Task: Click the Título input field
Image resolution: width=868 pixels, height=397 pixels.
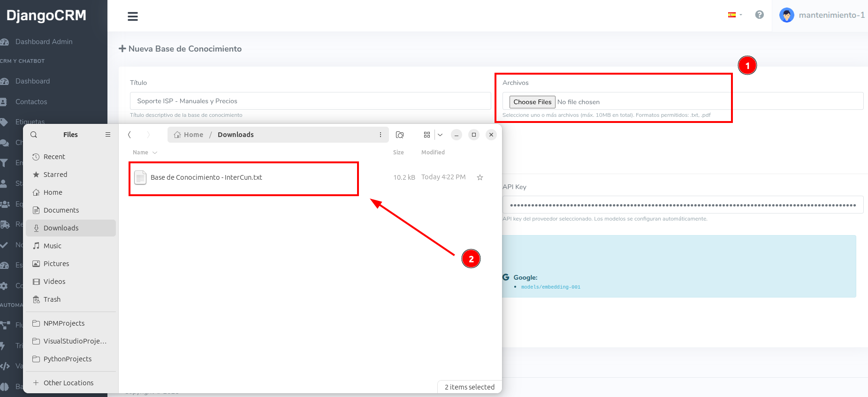Action: [x=310, y=101]
